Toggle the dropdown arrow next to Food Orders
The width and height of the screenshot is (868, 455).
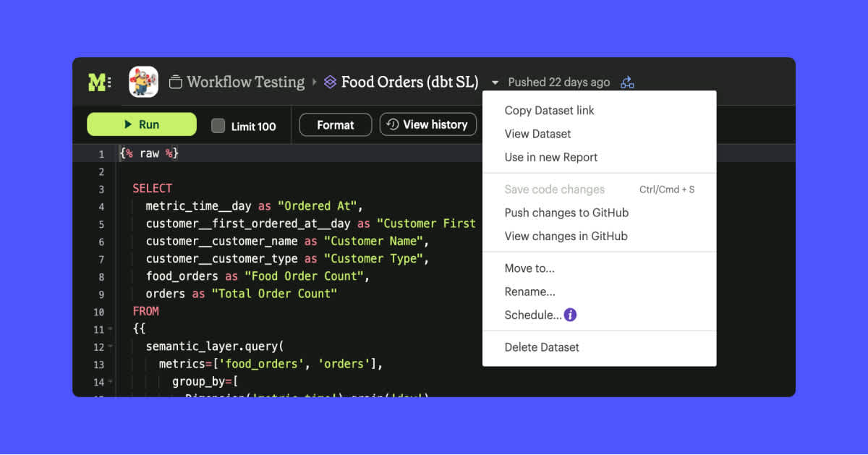coord(495,82)
